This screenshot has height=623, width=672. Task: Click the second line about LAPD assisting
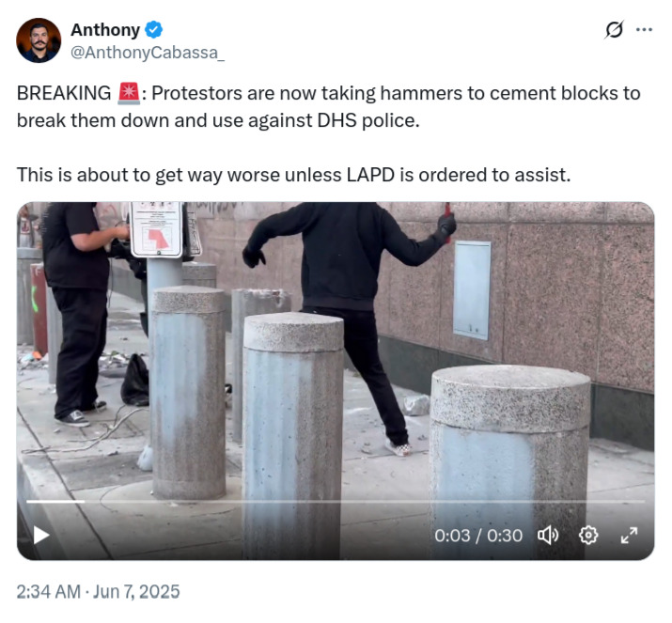click(293, 175)
